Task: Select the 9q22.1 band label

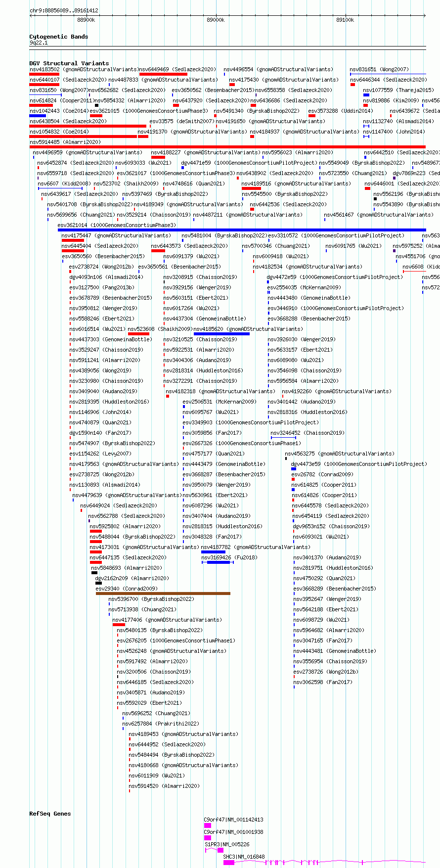Action: click(x=39, y=43)
